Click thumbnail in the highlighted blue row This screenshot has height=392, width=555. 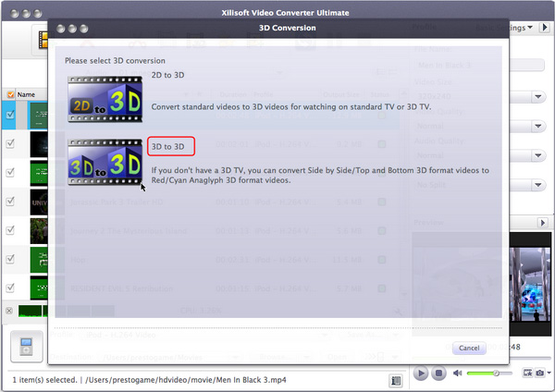tap(39, 115)
